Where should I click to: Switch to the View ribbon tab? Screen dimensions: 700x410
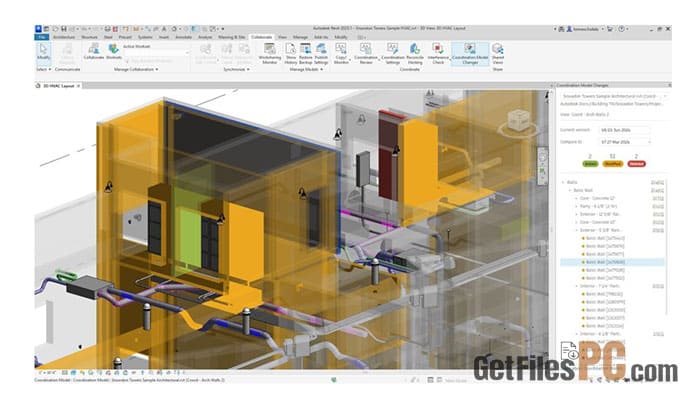point(283,38)
